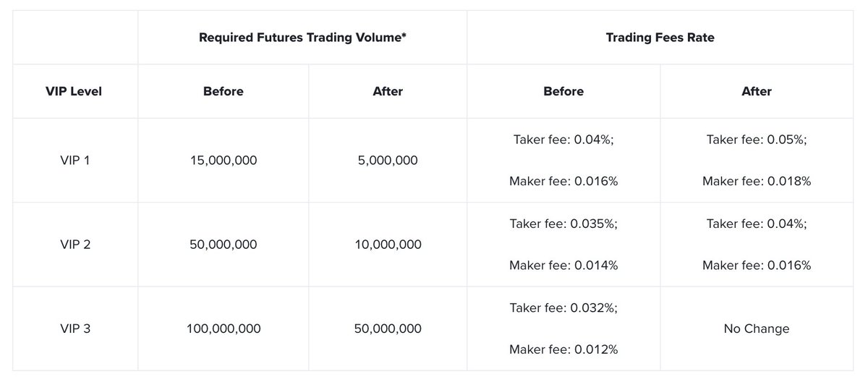Click the No Change cell
The image size is (868, 382).
click(756, 328)
